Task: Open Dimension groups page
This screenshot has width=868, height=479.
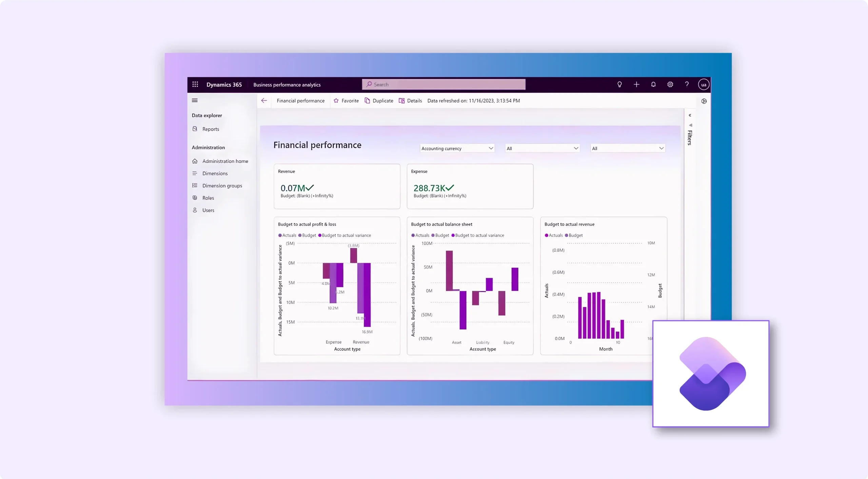Action: pos(222,186)
